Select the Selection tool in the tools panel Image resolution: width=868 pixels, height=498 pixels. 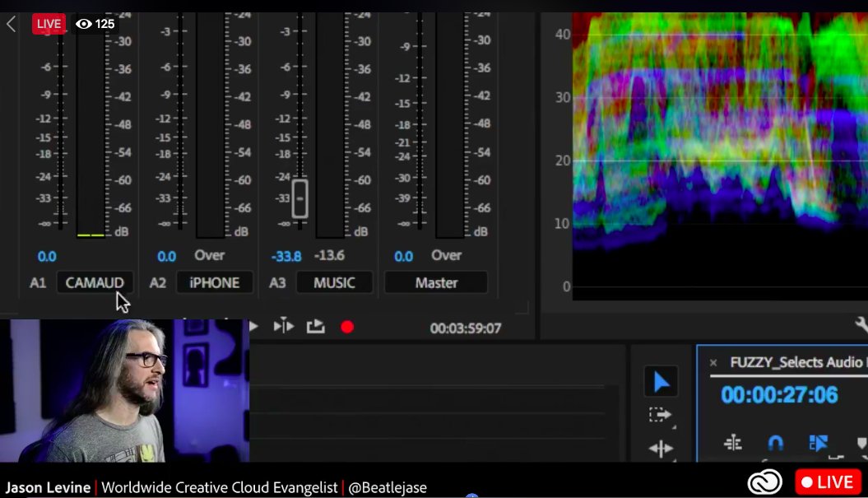(661, 380)
